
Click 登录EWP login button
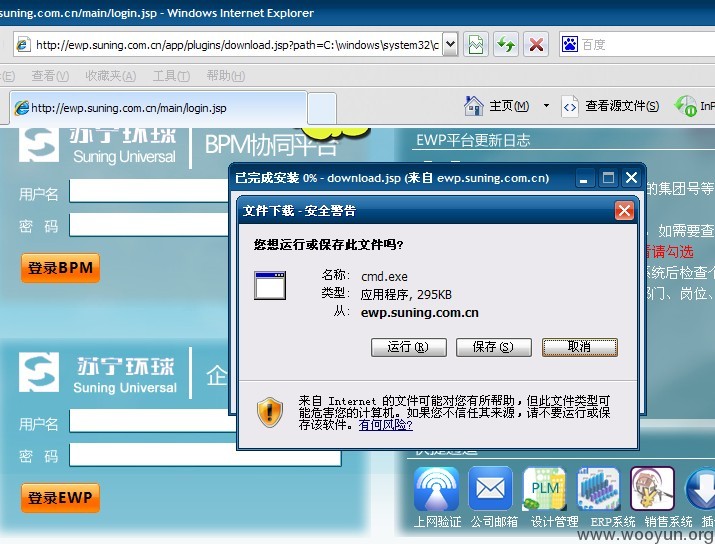60,497
